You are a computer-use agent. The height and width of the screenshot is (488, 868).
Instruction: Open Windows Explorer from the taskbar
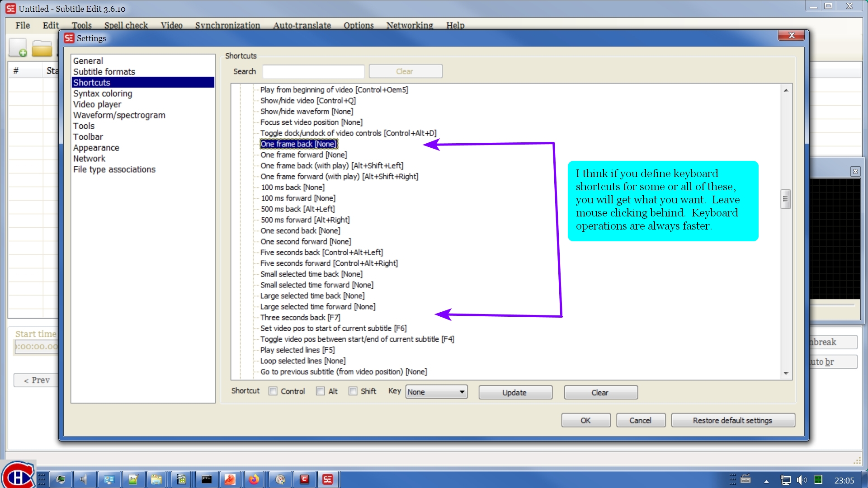[x=156, y=479]
